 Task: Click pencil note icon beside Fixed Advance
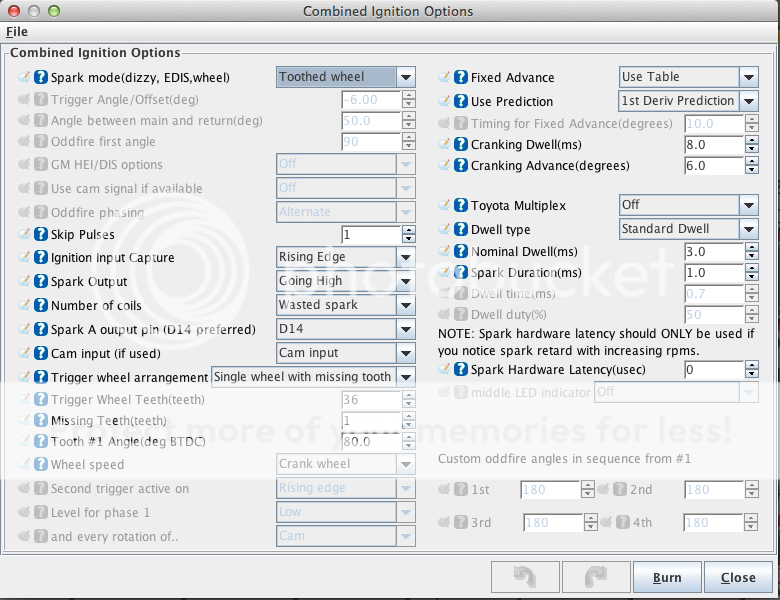444,77
